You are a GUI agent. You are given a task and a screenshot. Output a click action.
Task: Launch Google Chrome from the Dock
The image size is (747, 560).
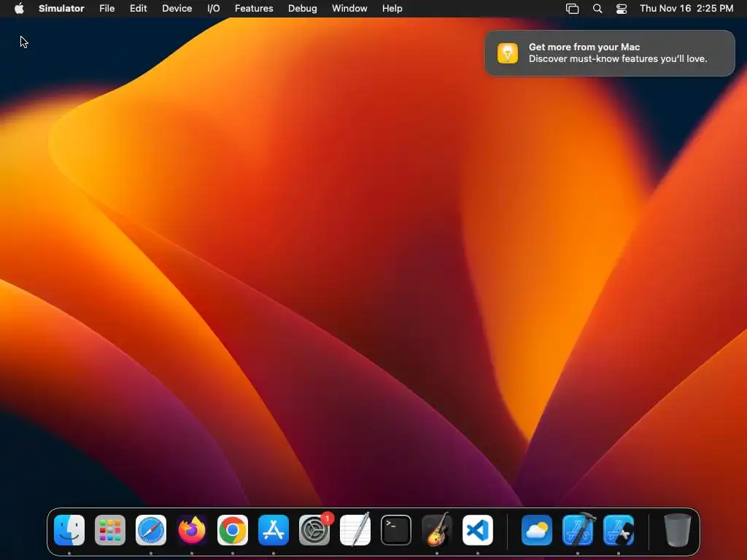[x=233, y=530]
